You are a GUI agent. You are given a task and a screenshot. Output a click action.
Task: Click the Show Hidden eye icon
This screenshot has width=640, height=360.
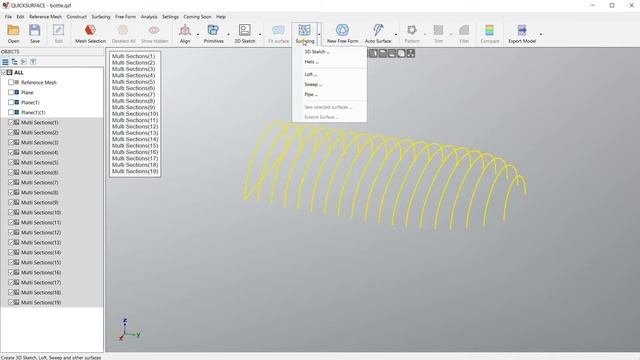point(154,30)
